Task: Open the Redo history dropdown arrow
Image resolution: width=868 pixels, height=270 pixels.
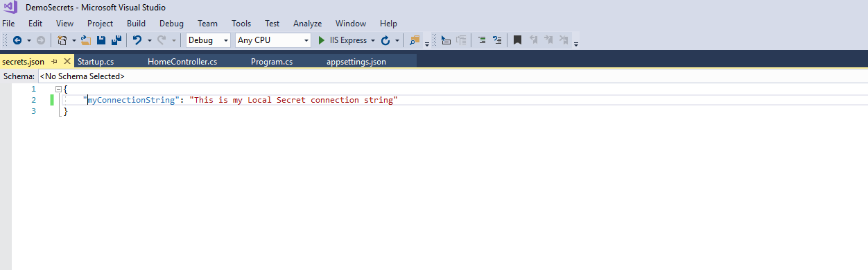Action: pos(173,40)
